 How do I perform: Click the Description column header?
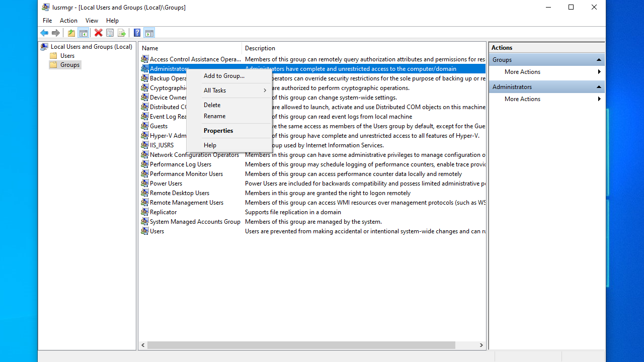260,48
